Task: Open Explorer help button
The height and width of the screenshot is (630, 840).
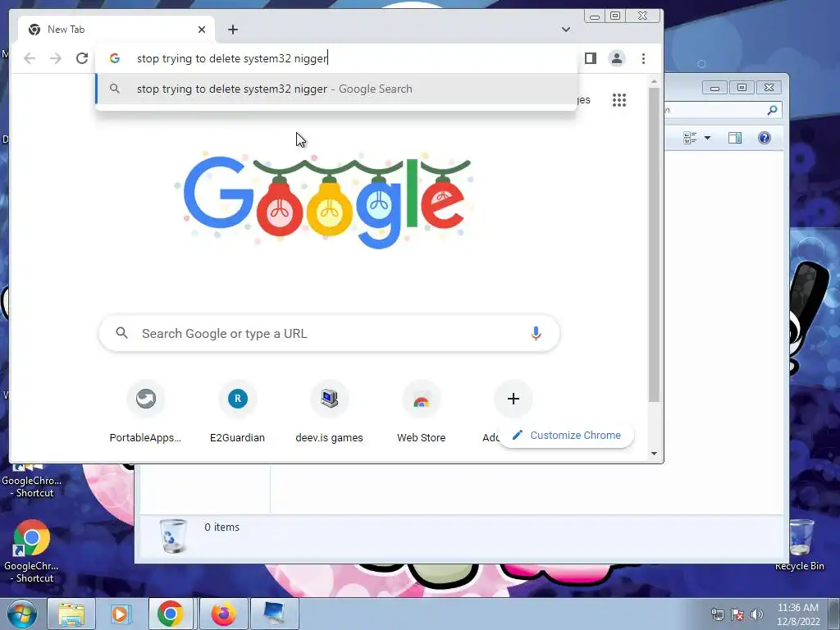Action: coord(765,138)
